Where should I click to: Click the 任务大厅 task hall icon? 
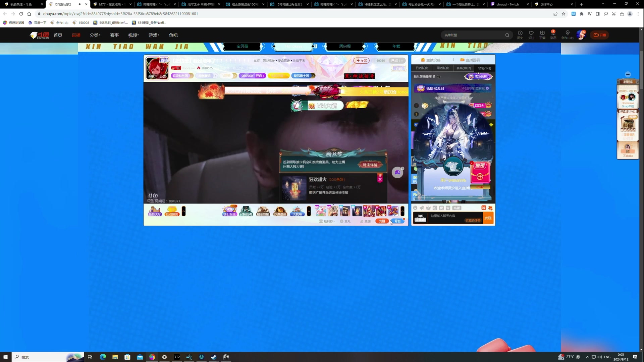[155, 211]
